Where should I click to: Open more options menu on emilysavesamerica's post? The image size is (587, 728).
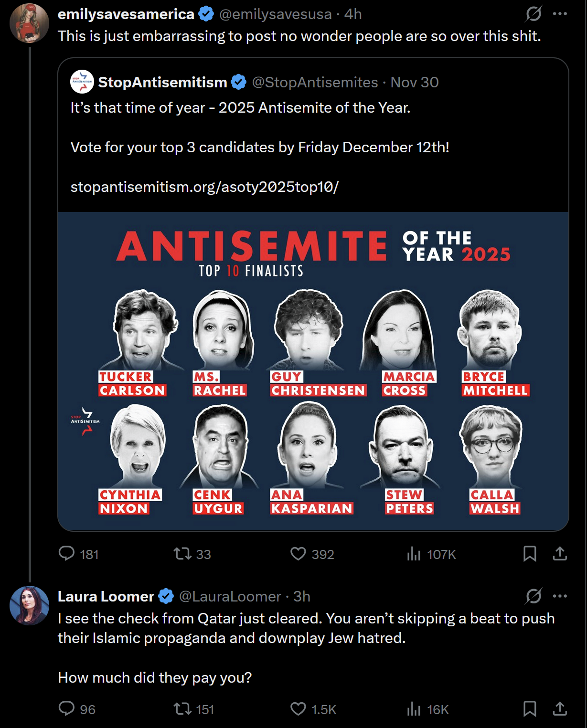pyautogui.click(x=560, y=14)
